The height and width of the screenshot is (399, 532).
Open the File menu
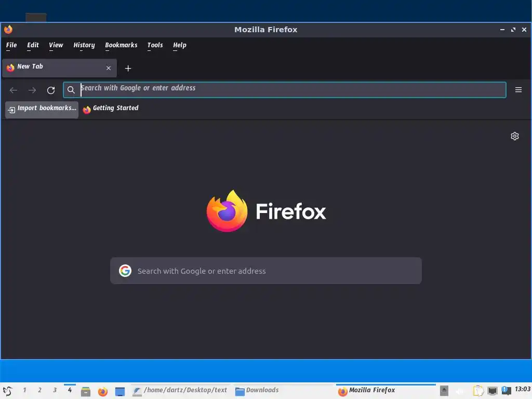coord(11,45)
